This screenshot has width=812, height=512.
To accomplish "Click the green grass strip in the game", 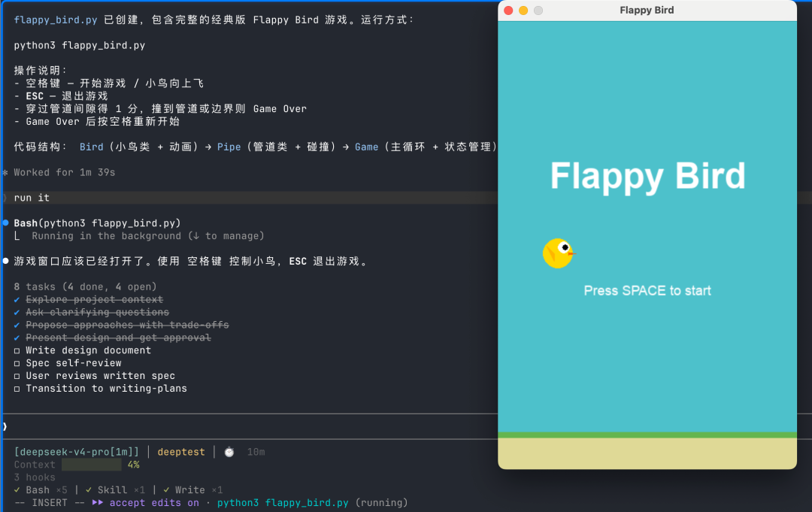I will pyautogui.click(x=647, y=435).
